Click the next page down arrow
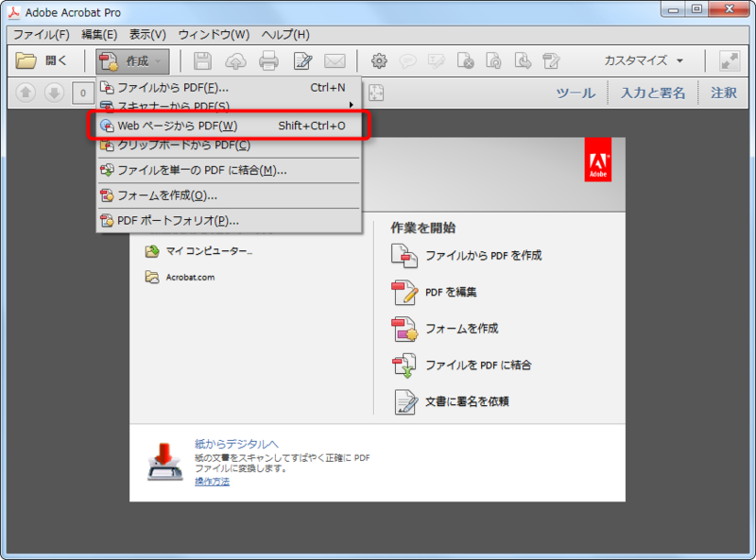 pyautogui.click(x=55, y=93)
